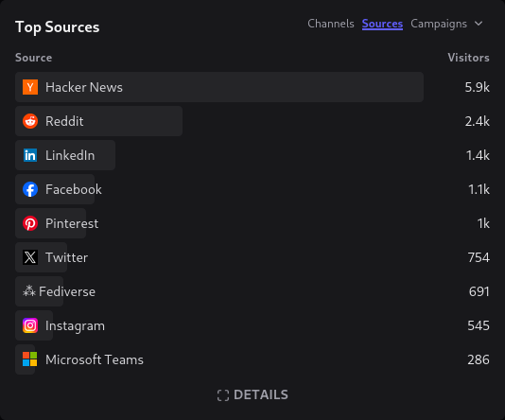The image size is (505, 420).
Task: Click the 691 visitors value
Action: pyautogui.click(x=479, y=291)
